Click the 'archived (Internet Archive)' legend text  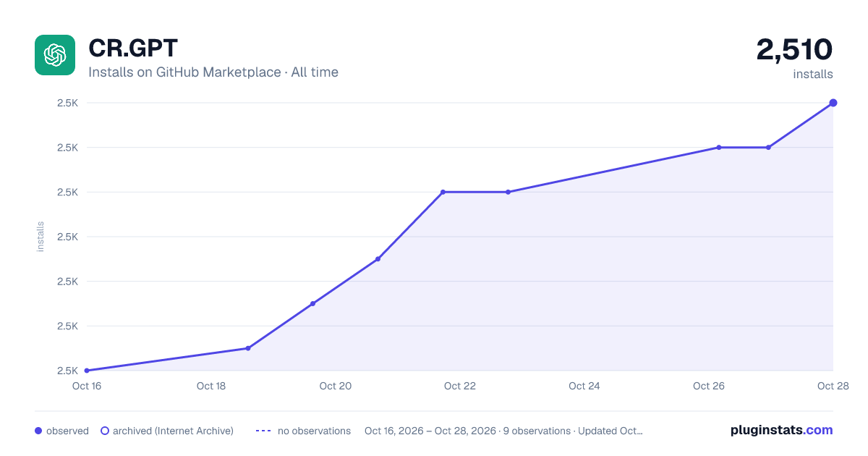point(173,431)
